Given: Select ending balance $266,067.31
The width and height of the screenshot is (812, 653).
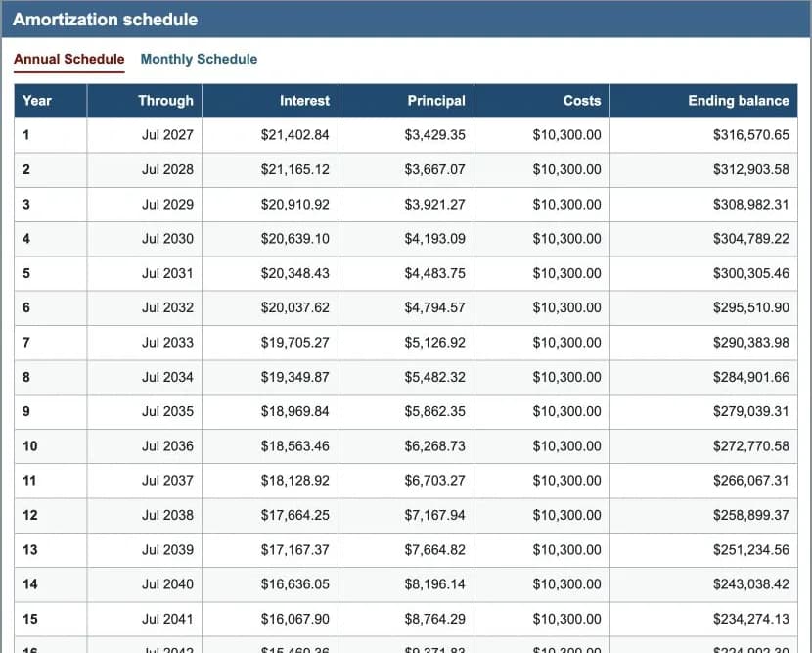Looking at the screenshot, I should 751,481.
